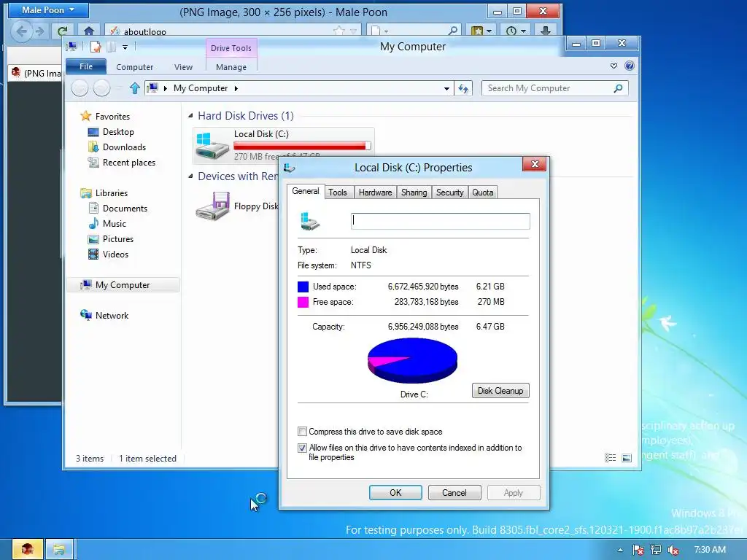Select the Local Disk (C:) drive icon
The width and height of the screenshot is (747, 560).
tap(212, 145)
